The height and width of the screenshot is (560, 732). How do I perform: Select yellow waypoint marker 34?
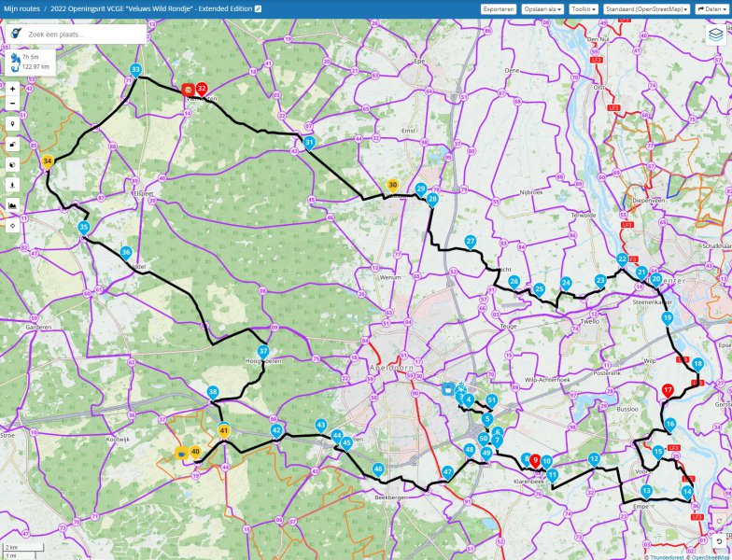tap(48, 161)
